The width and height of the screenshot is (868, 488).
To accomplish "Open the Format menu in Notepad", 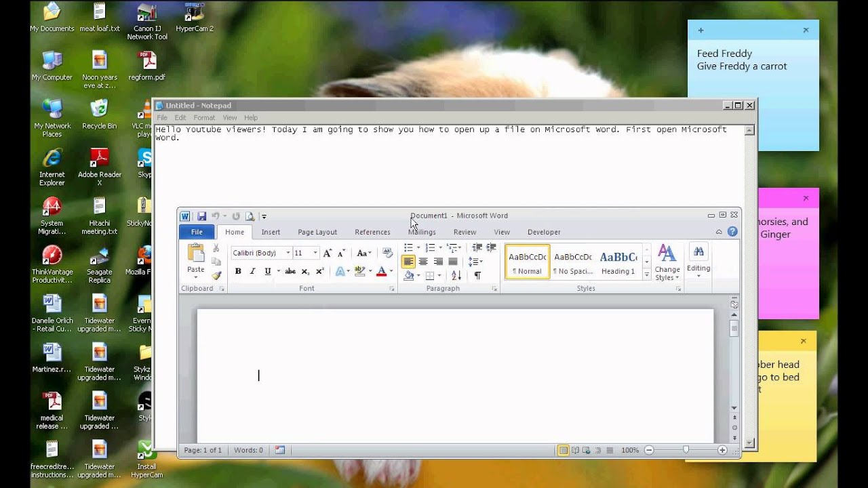I will [x=204, y=118].
